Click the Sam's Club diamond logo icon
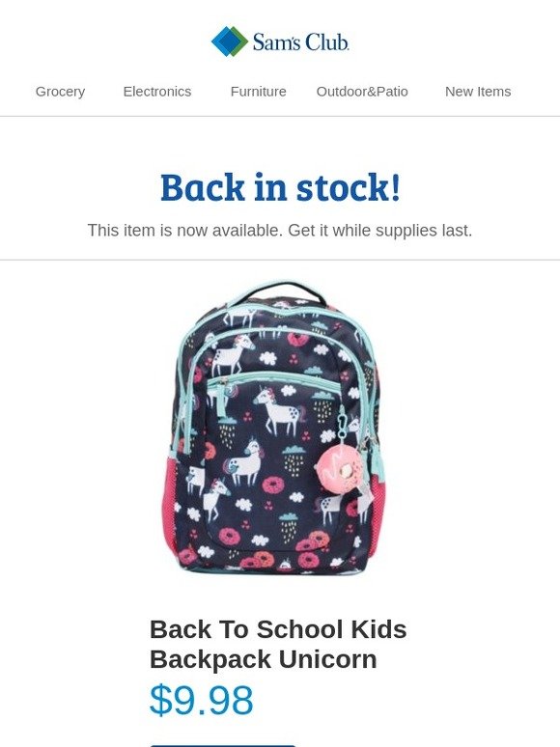This screenshot has height=747, width=560. (229, 41)
